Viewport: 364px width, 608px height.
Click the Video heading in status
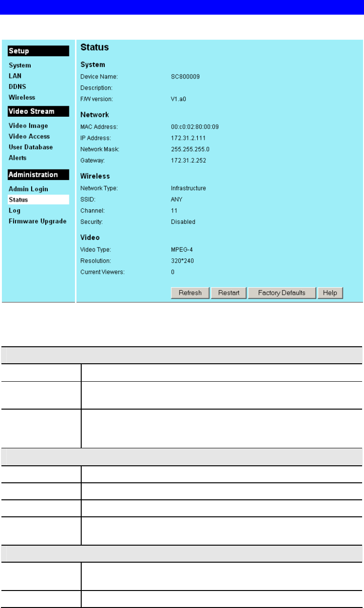[x=90, y=237]
